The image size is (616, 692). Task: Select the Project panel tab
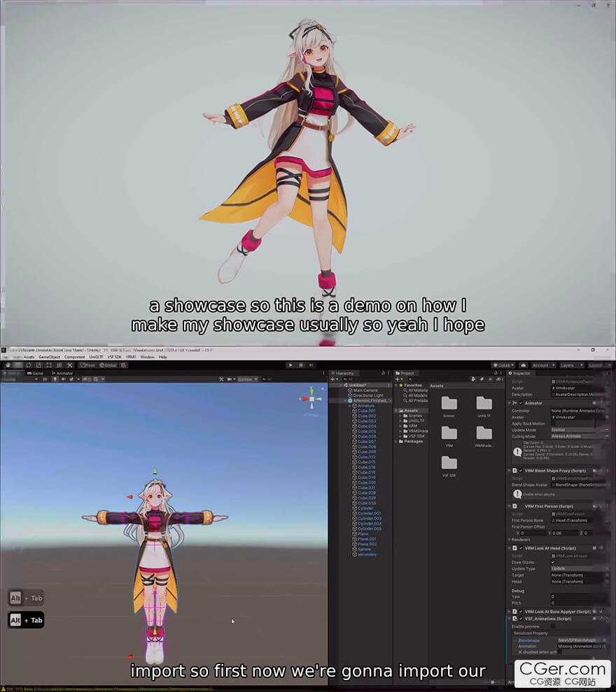pyautogui.click(x=405, y=373)
